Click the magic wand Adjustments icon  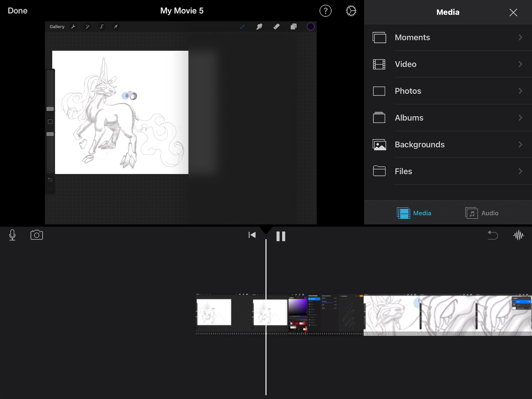88,27
